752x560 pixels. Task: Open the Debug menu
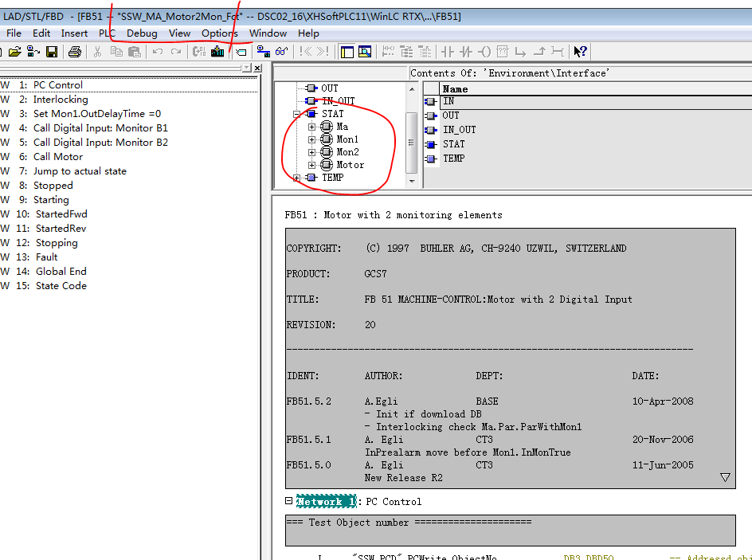(x=142, y=33)
